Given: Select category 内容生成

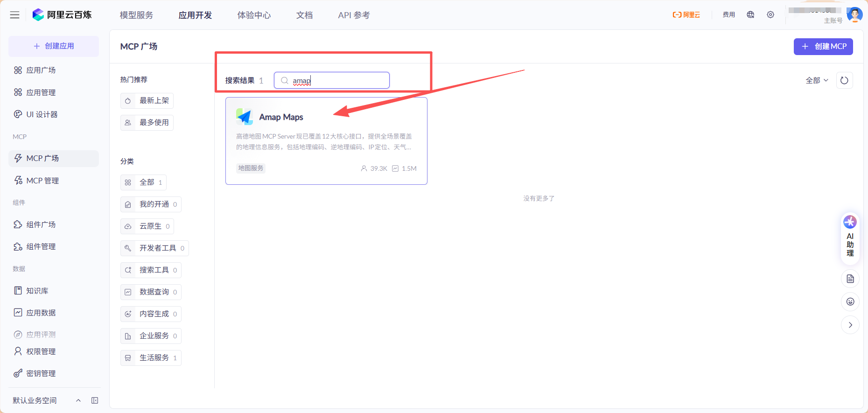Looking at the screenshot, I should click(x=151, y=314).
